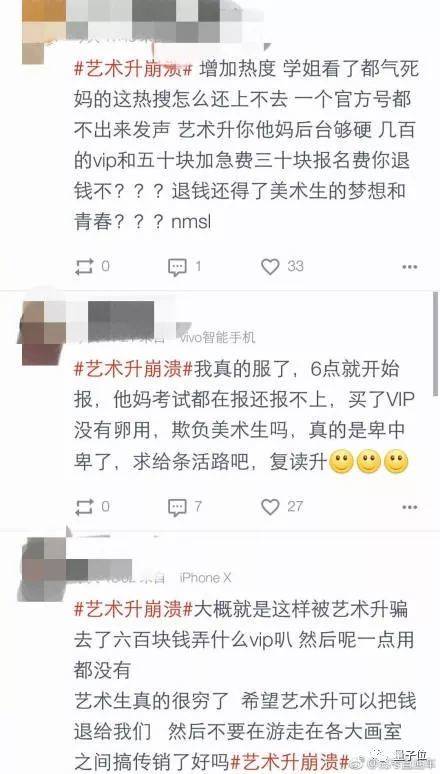Image resolution: width=440 pixels, height=774 pixels.
Task: Open trailing #艺术升崩溃# hashtag in third post
Action: 290,760
